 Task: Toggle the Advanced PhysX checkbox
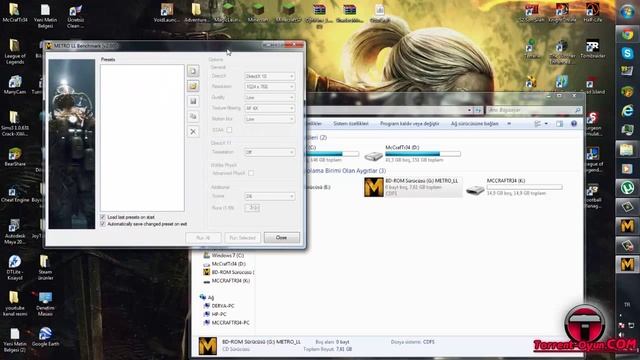click(251, 173)
